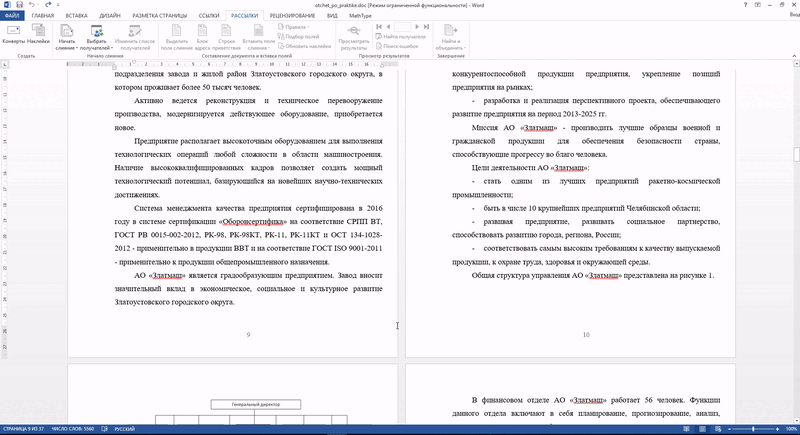Screen dimensions: 800x435
Task: Open the ФАЙЛ tab
Action: [x=12, y=15]
